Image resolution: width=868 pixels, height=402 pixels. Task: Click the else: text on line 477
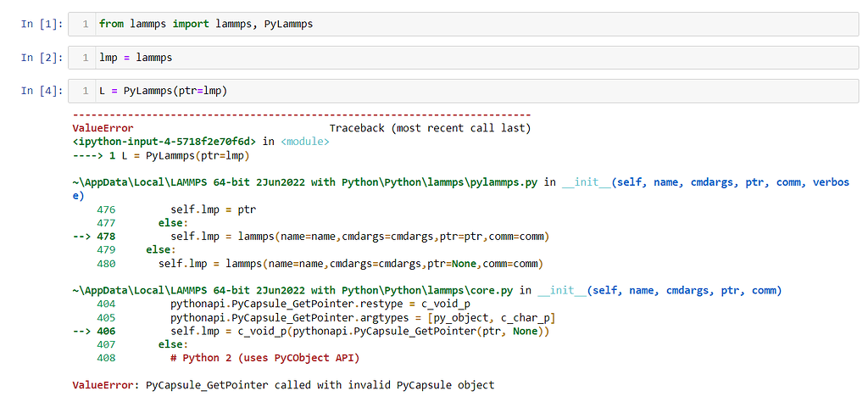[x=173, y=223]
